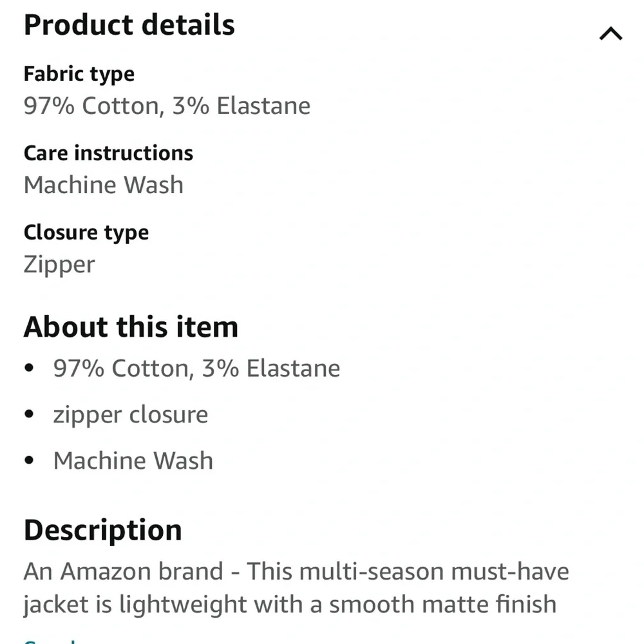Select the bulleted 97% Cotton list item
Image resolution: width=644 pixels, height=644 pixels.
click(196, 368)
